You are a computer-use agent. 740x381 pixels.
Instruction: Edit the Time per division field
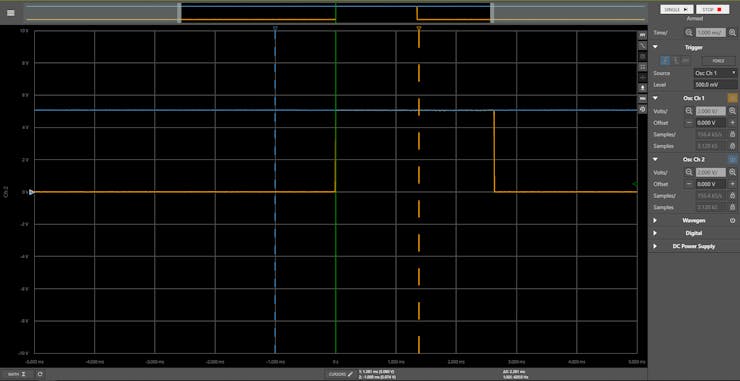(710, 33)
